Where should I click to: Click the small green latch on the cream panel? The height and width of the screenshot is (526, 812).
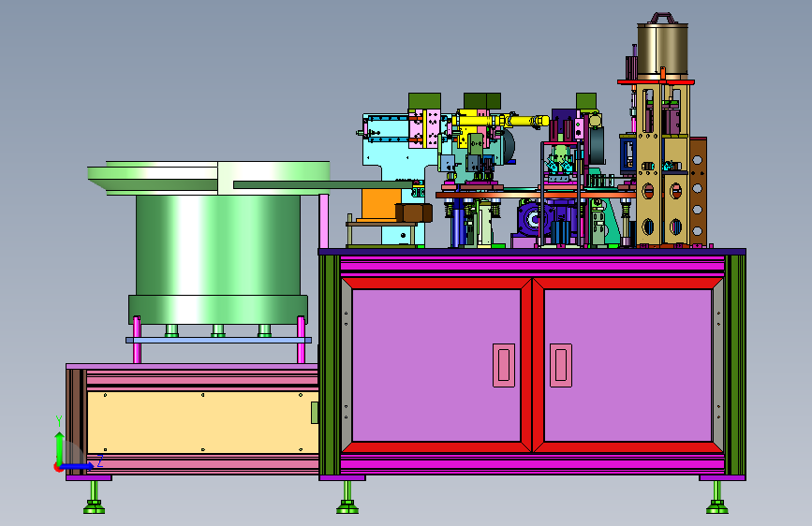tap(315, 413)
